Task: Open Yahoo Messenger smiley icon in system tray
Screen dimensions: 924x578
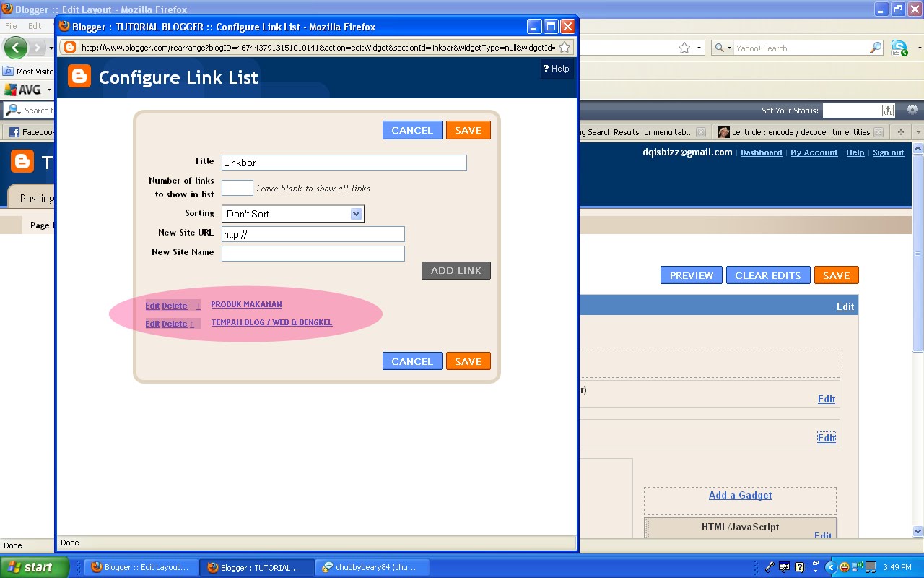Action: tap(845, 566)
